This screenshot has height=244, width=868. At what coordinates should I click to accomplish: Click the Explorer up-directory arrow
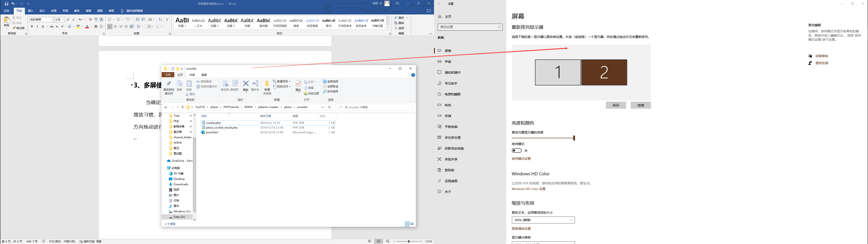pos(183,107)
